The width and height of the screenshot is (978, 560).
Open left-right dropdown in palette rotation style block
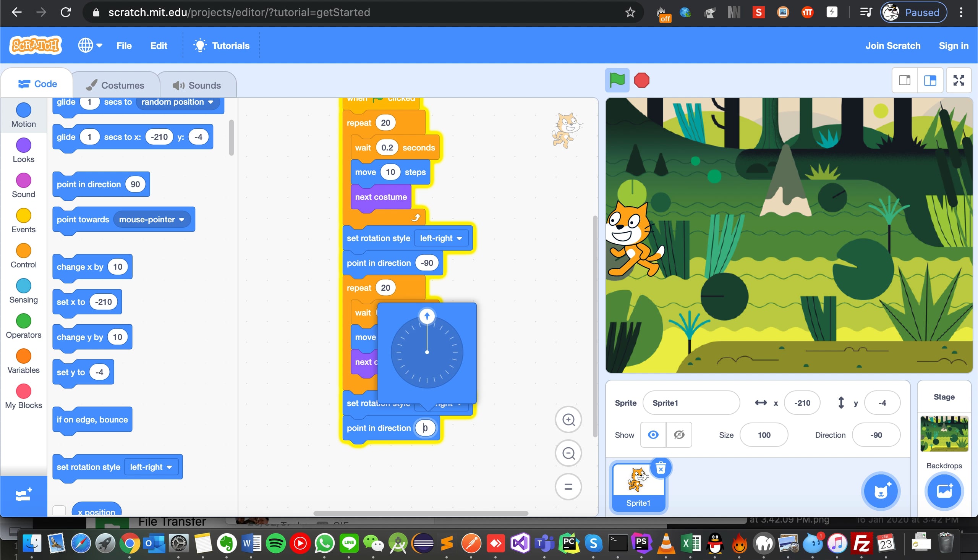(x=151, y=466)
